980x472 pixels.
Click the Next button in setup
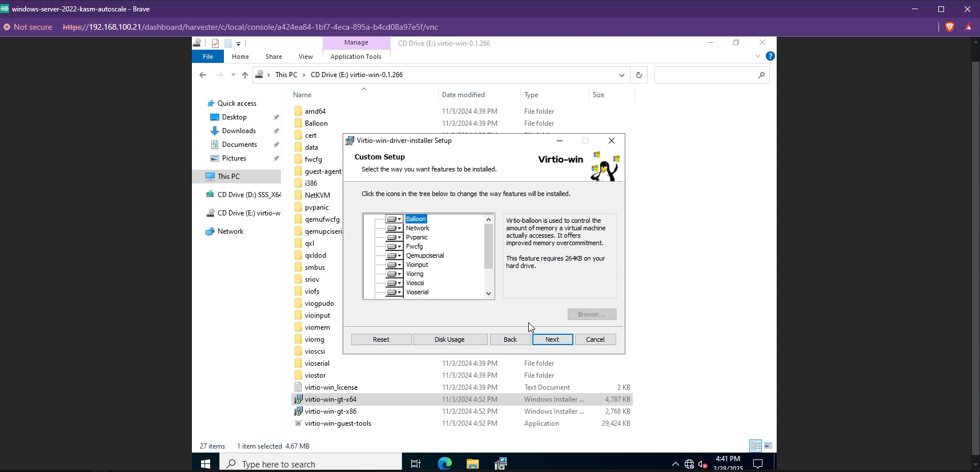(552, 339)
